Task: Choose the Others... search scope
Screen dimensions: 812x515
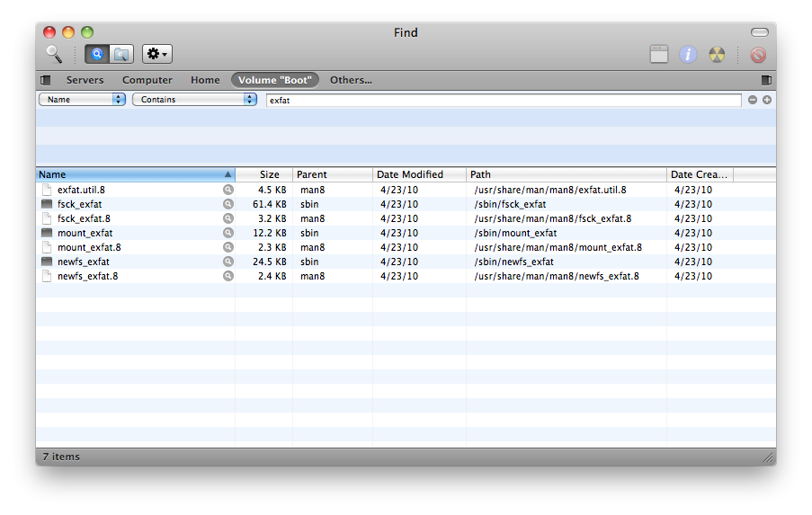Action: click(351, 80)
